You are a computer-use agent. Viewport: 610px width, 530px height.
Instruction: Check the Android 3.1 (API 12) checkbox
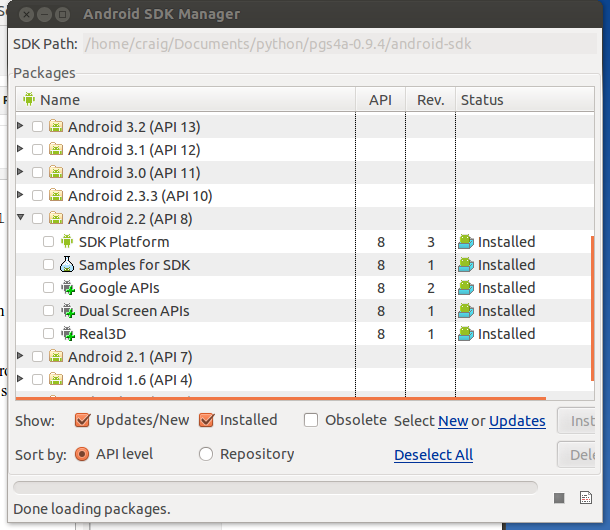pos(37,149)
